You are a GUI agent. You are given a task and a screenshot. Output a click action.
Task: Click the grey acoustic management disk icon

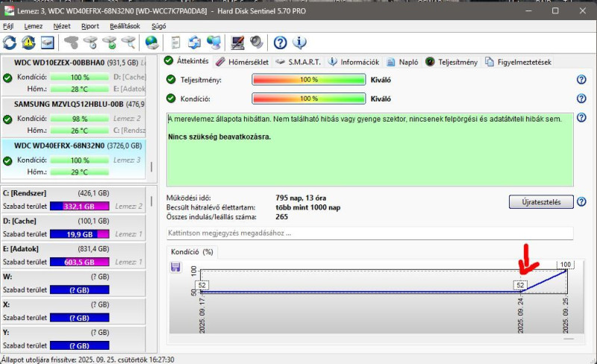tap(71, 43)
